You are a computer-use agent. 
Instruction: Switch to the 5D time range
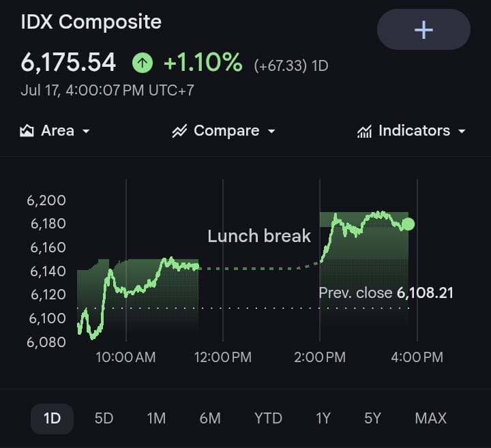point(104,418)
